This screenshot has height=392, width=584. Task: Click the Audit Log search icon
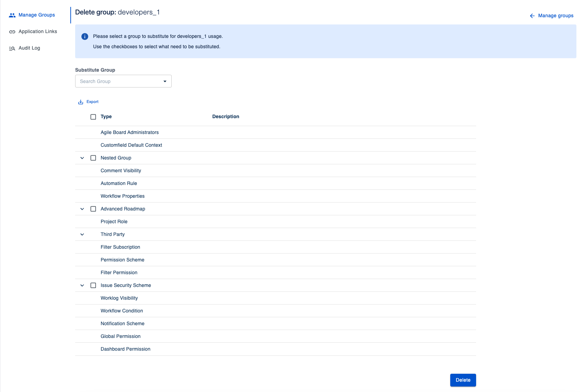(x=12, y=48)
